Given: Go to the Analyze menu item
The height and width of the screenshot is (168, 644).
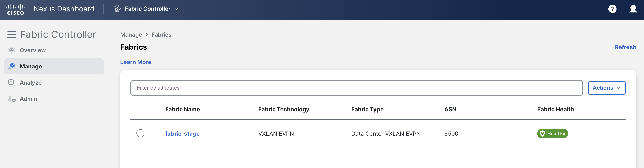Looking at the screenshot, I should tap(31, 83).
